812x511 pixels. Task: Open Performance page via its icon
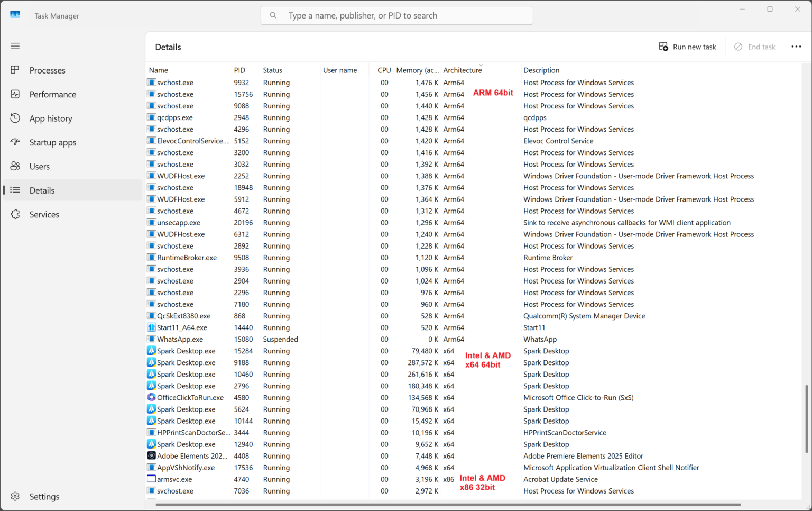point(15,94)
